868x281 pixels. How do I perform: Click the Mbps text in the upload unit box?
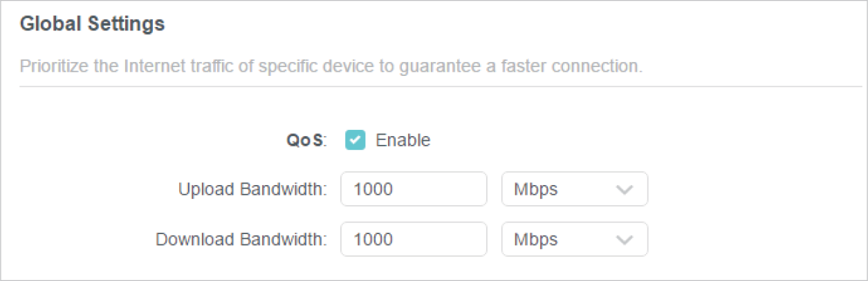point(535,190)
